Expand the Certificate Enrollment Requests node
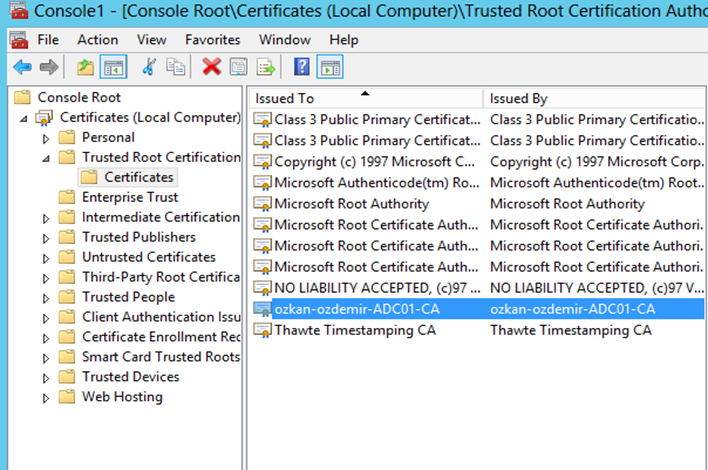This screenshot has height=470, width=708. [x=46, y=338]
